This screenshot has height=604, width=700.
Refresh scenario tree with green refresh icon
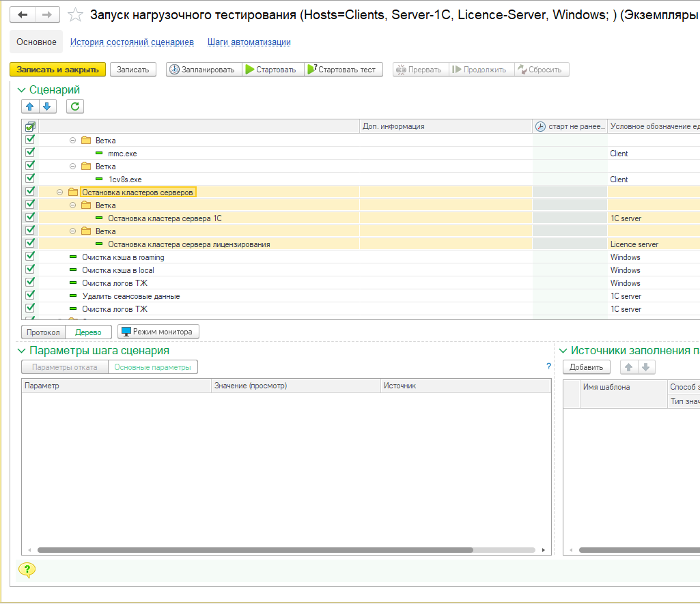(x=75, y=106)
